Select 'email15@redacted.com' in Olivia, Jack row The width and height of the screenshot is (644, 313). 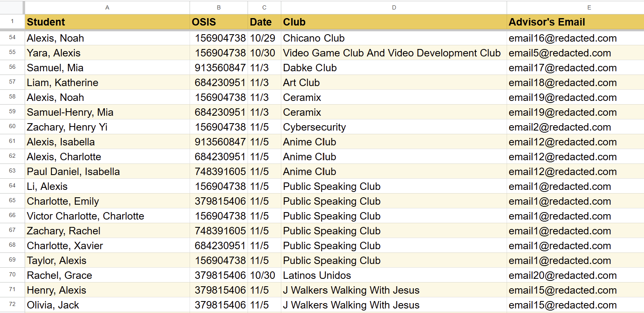575,305
